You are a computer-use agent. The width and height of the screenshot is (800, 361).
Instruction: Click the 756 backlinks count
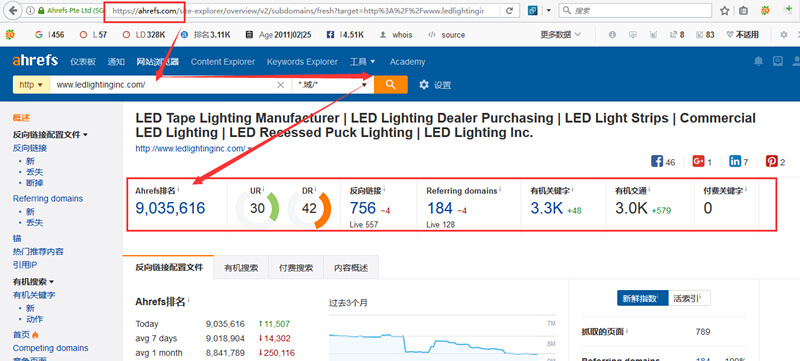pyautogui.click(x=363, y=208)
